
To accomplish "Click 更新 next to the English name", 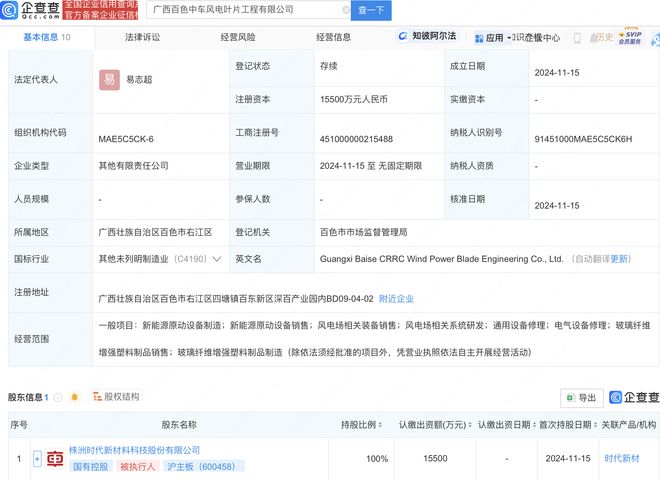I will [619, 259].
